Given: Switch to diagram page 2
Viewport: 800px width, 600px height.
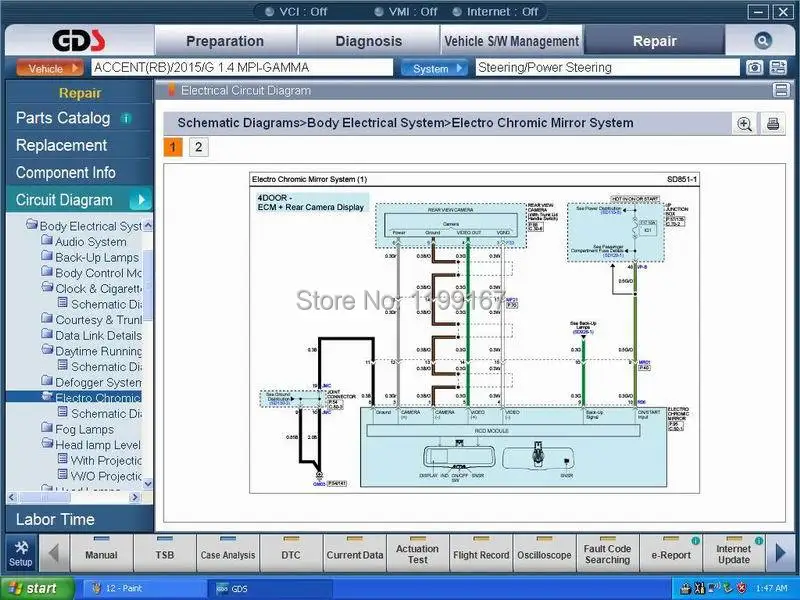Looking at the screenshot, I should click(x=198, y=147).
